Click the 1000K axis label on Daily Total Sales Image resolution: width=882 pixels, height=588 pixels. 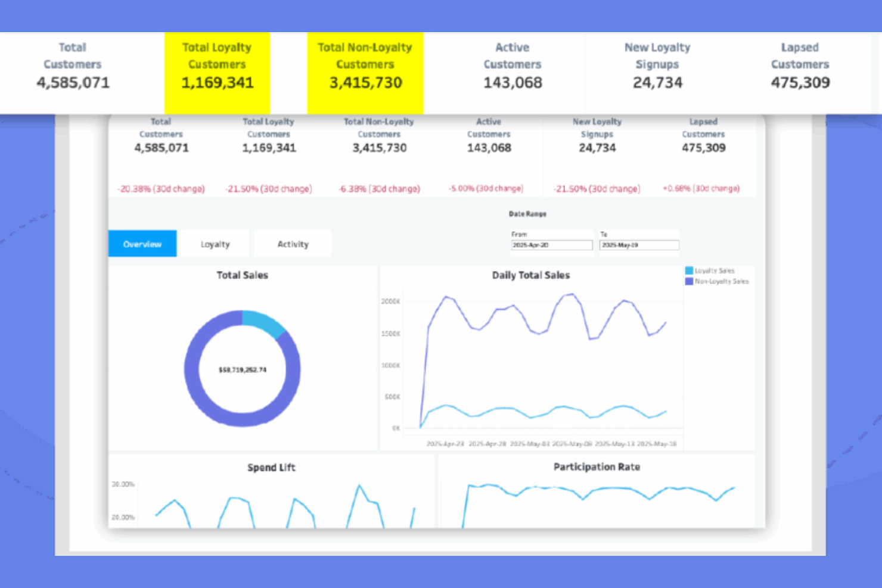point(390,365)
